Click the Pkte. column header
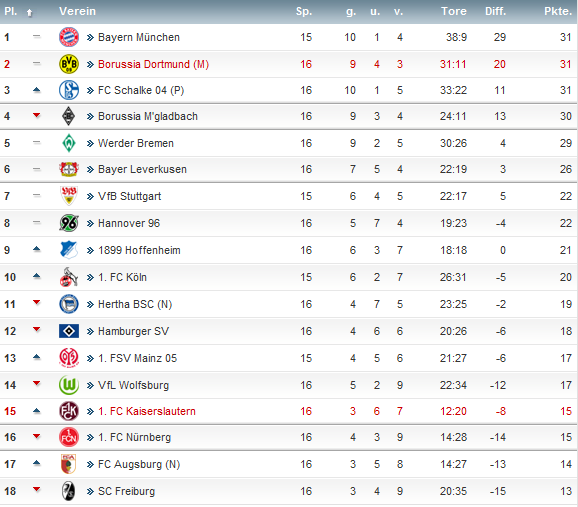The width and height of the screenshot is (578, 507). click(558, 11)
